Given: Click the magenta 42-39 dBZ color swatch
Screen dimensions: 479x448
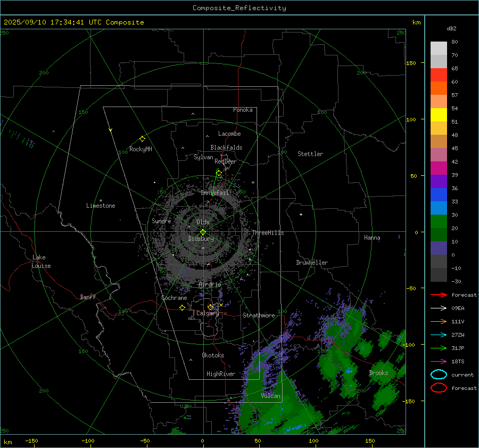Looking at the screenshot, I should (439, 168).
